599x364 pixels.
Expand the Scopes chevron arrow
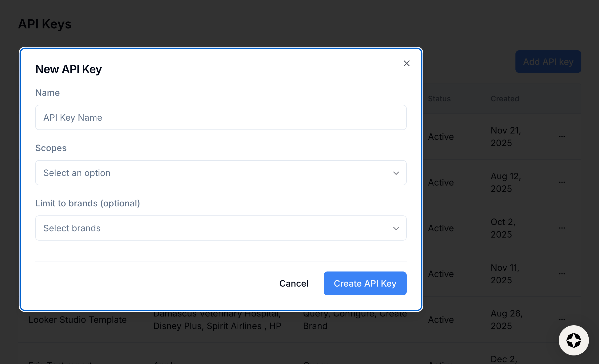click(x=396, y=173)
